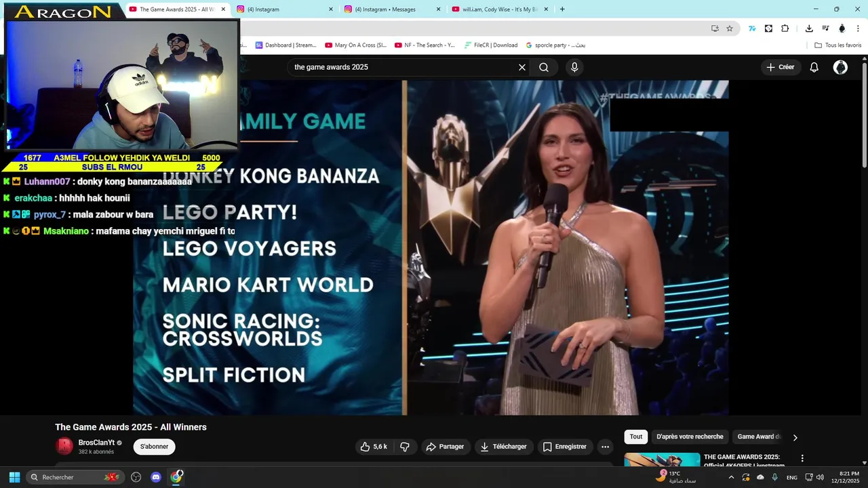The width and height of the screenshot is (868, 488).
Task: Click the black-and-white shield extension icon
Action: [x=768, y=28]
